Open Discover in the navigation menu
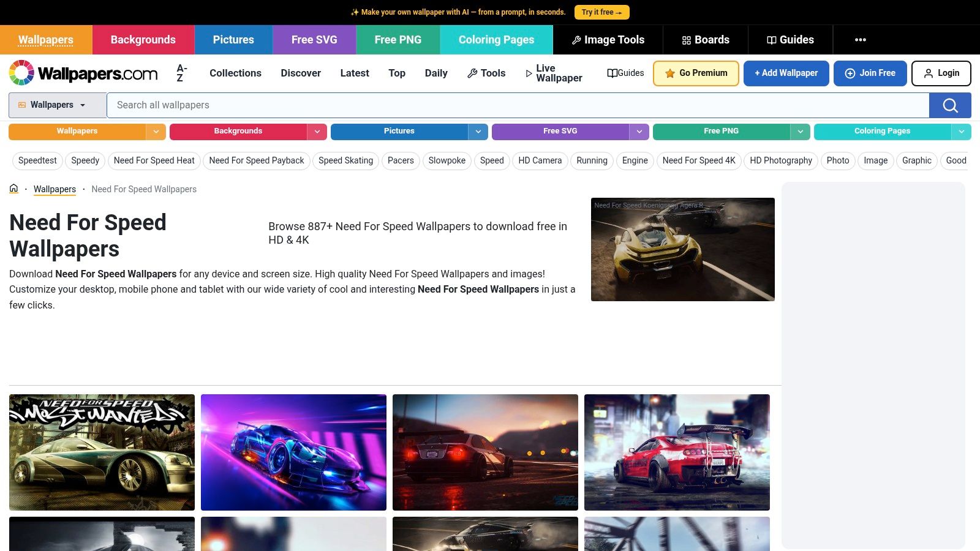Image resolution: width=980 pixels, height=551 pixels. 301,73
